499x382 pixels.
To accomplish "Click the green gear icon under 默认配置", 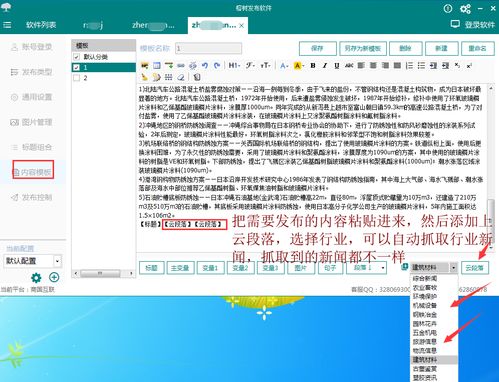I will point(36,277).
